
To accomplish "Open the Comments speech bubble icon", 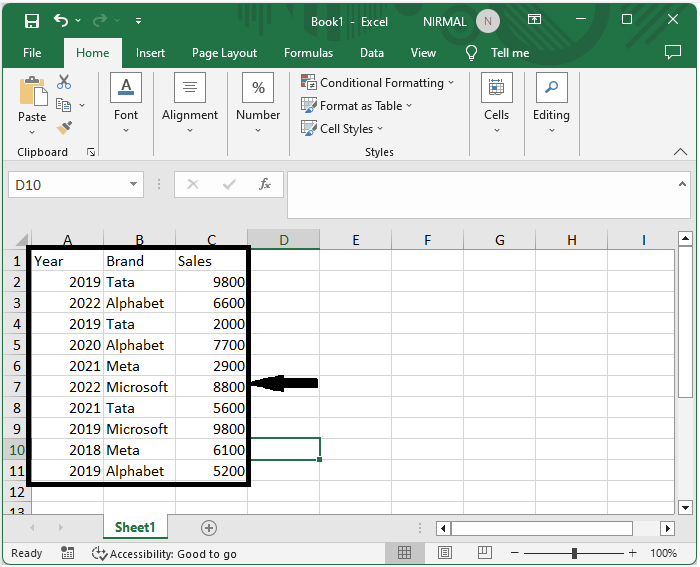I will pyautogui.click(x=672, y=52).
